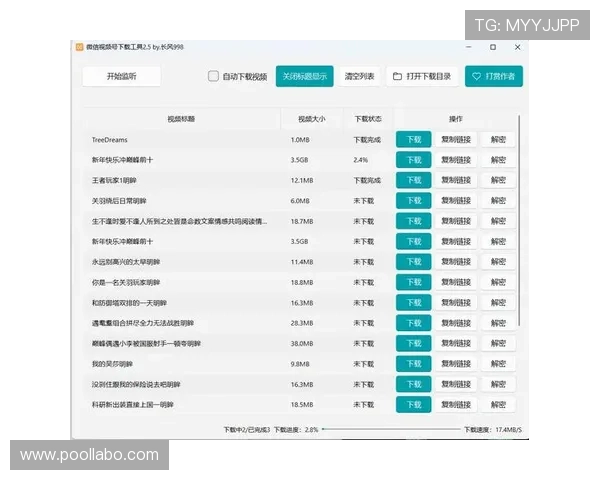Viewport: 600px width, 480px height.
Task: Copy link for the TreeDreams row
Action: point(456,139)
